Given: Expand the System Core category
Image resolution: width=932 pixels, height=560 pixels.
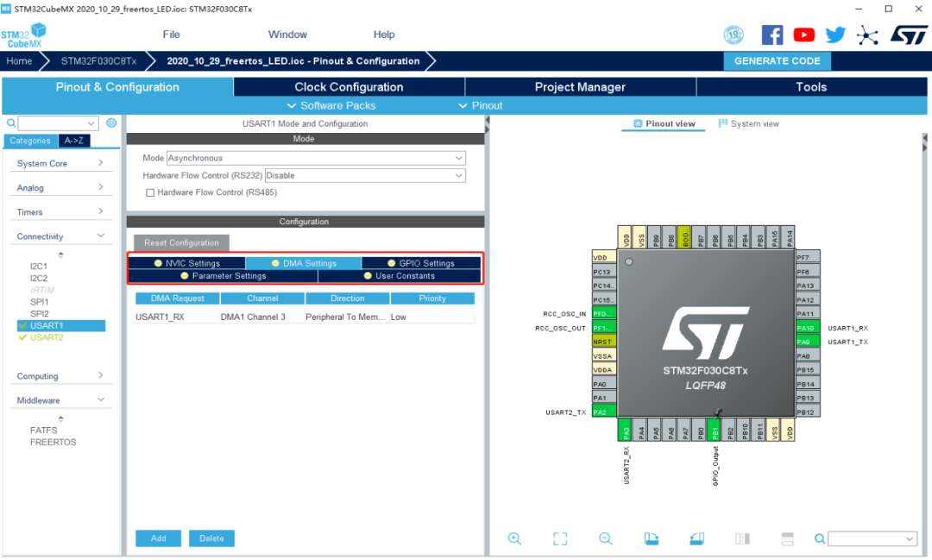Looking at the screenshot, I should 60,163.
